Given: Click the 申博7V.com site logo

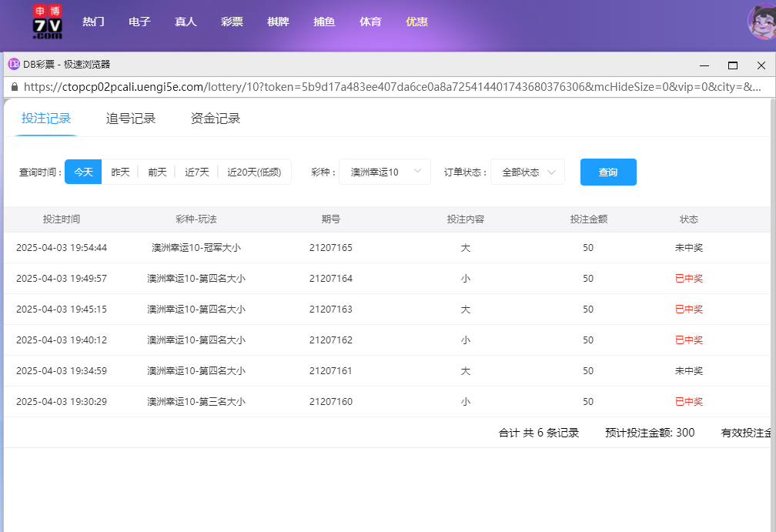Looking at the screenshot, I should click(x=43, y=22).
